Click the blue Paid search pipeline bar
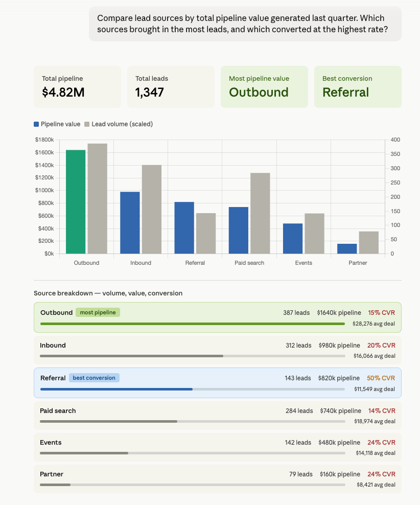Image resolution: width=420 pixels, height=505 pixels. [239, 231]
